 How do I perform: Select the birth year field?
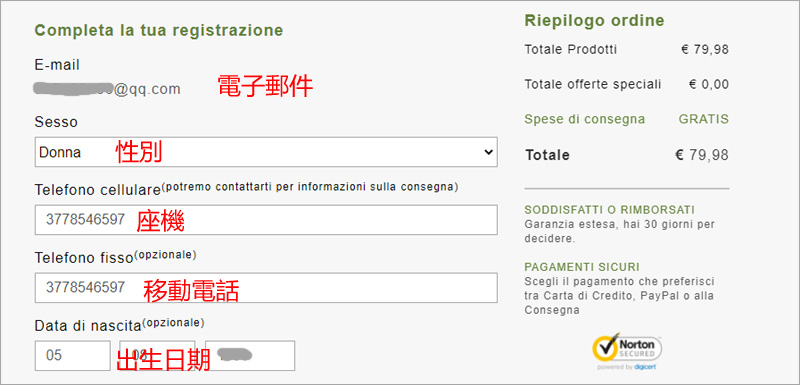(x=250, y=355)
